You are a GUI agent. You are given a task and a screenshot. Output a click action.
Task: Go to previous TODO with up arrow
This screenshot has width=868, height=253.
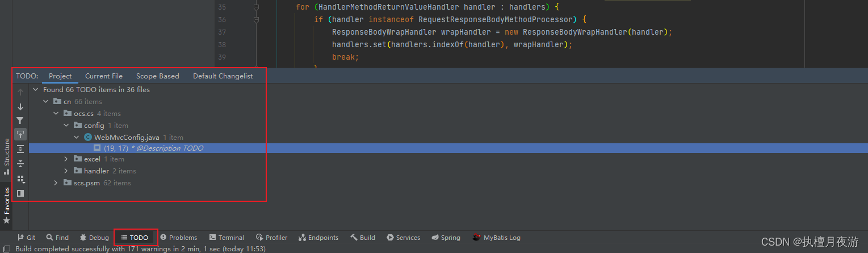click(x=20, y=92)
